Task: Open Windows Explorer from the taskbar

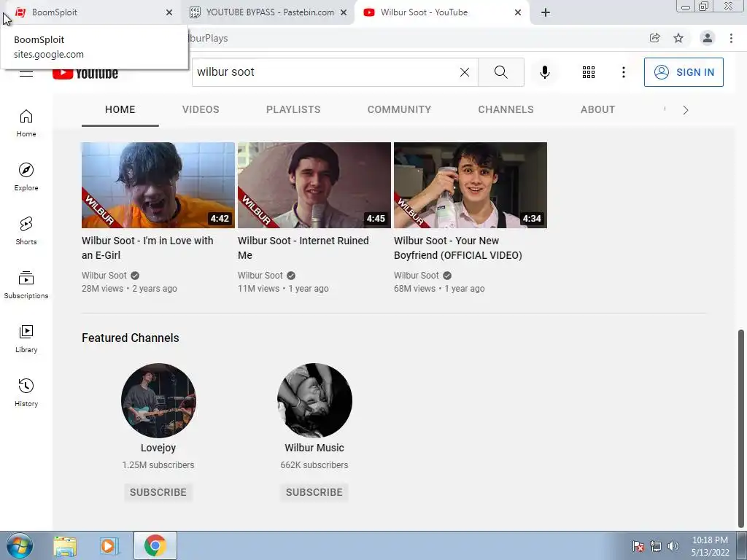Action: (65, 545)
